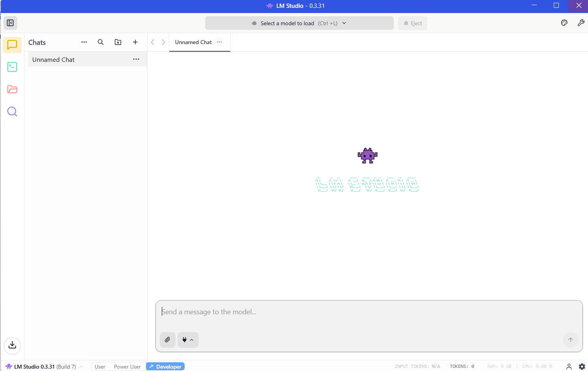Create a new chat folder
Viewport: 588px width, 371px height.
coord(118,42)
